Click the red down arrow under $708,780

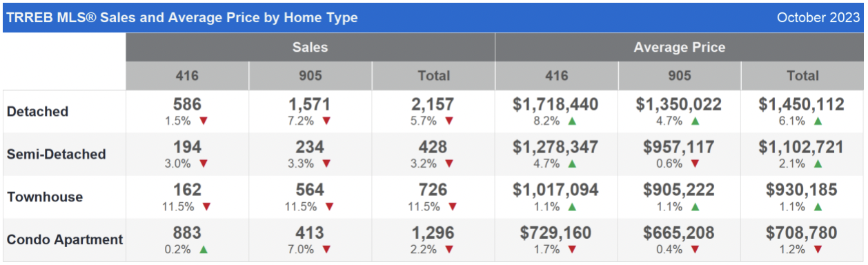click(818, 249)
